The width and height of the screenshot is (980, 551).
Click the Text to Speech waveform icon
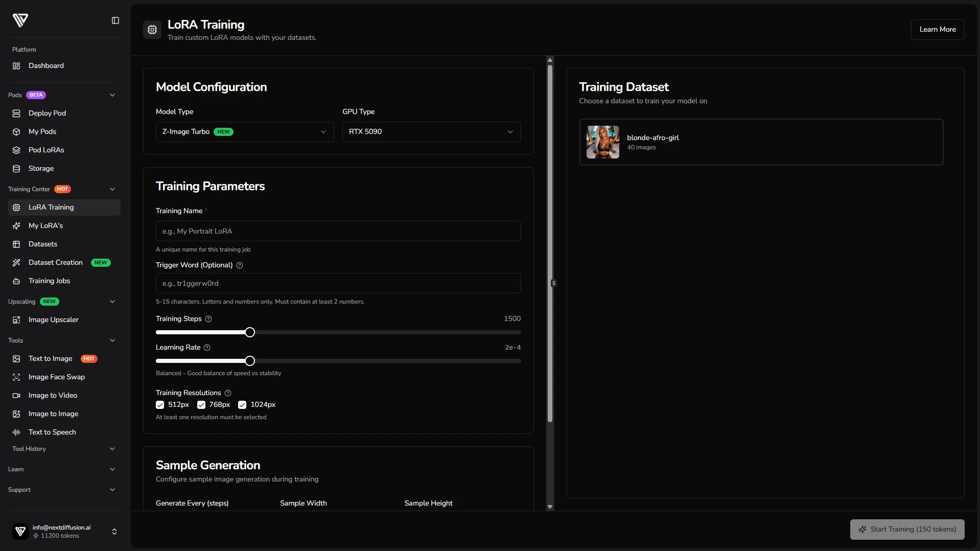[16, 432]
